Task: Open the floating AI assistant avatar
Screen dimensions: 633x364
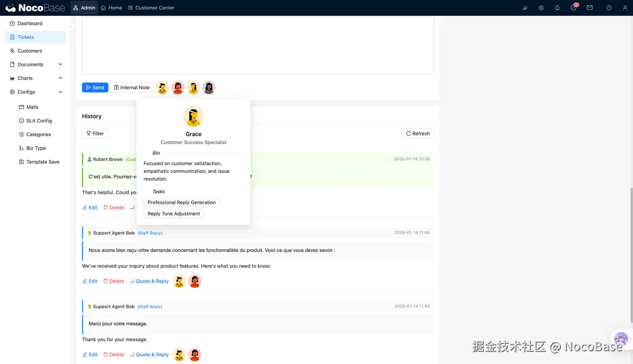Action: click(621, 339)
